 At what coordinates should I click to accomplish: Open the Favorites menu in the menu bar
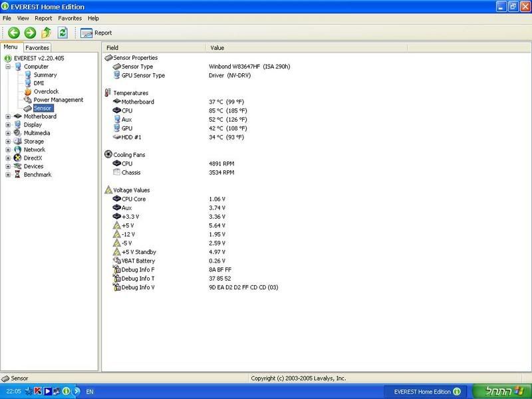click(70, 19)
